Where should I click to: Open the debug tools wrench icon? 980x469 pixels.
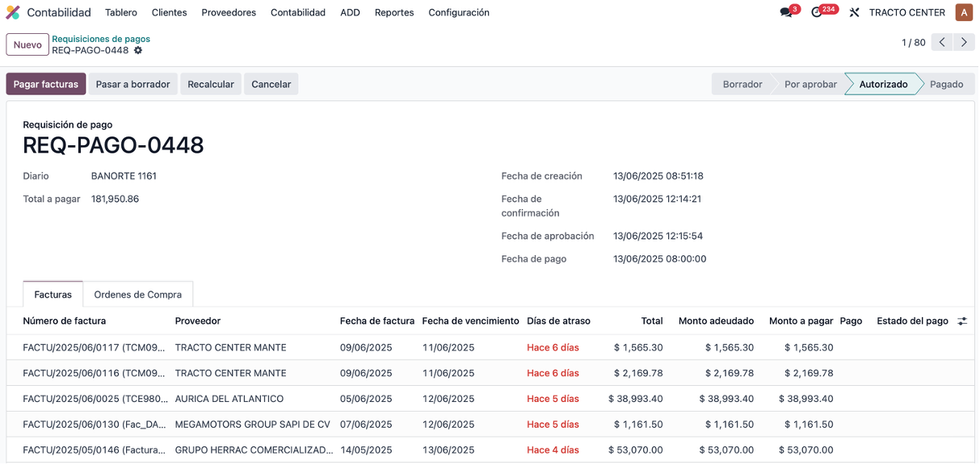pyautogui.click(x=854, y=13)
